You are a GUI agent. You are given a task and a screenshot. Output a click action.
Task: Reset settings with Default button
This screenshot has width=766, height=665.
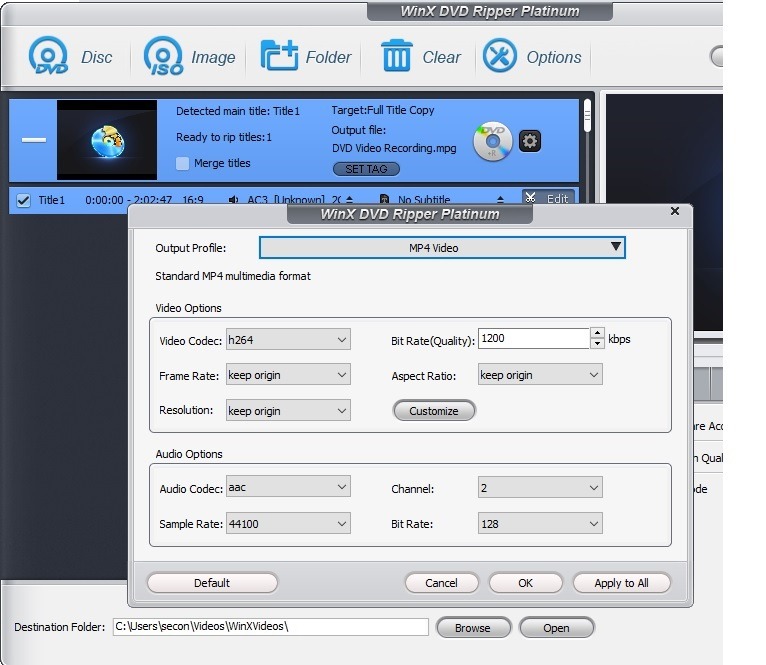[212, 582]
